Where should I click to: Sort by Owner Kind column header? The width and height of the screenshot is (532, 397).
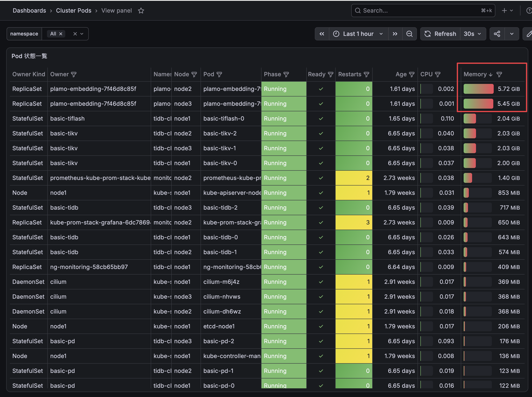tap(29, 74)
